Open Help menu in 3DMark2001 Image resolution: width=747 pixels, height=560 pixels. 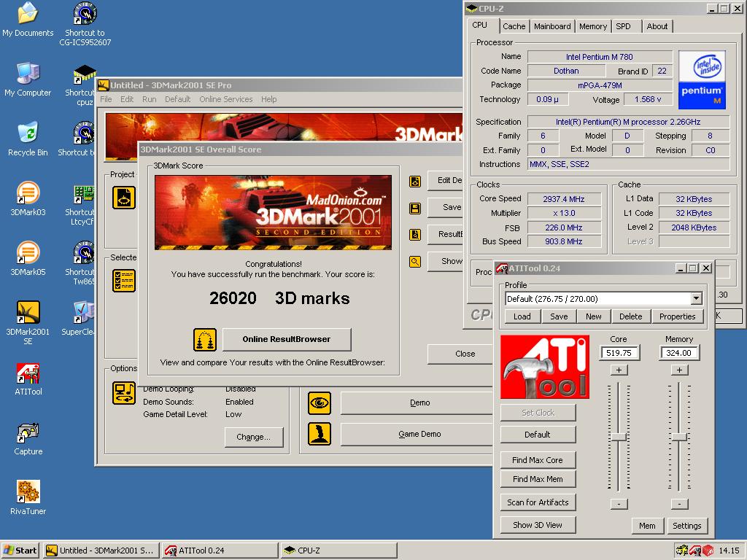click(268, 99)
